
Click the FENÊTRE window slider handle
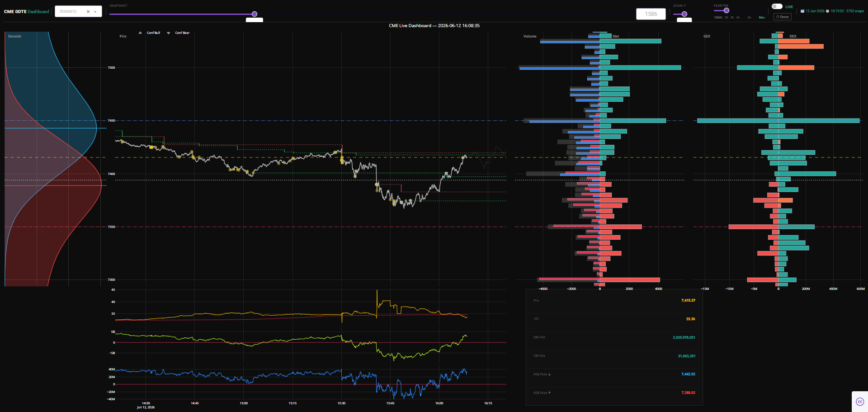726,10
